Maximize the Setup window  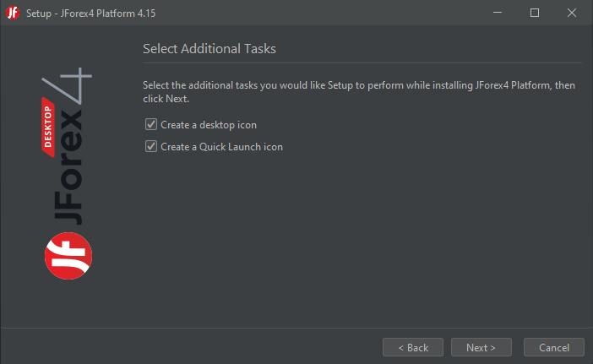point(535,13)
